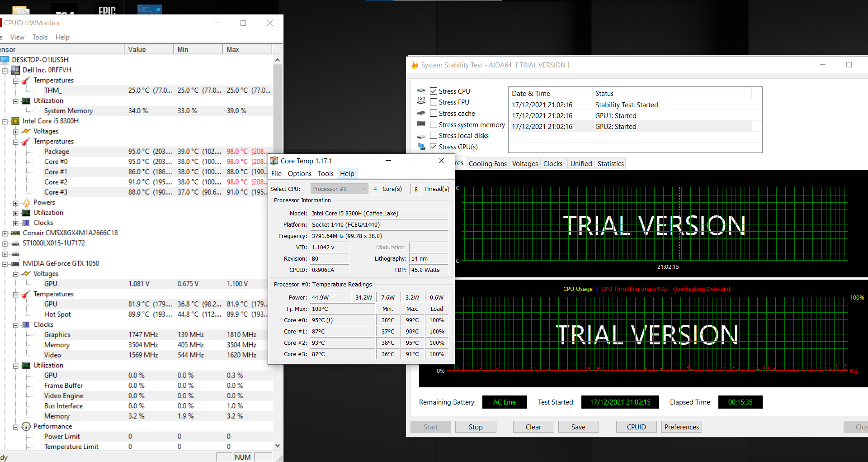Click the Clocks waveform icon under NVIDIA GeForce
The image size is (868, 462).
26,324
